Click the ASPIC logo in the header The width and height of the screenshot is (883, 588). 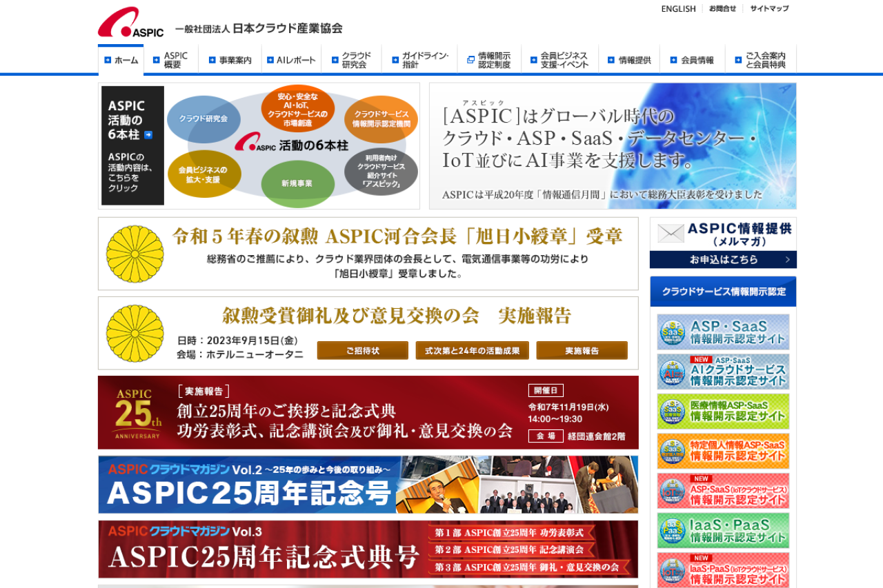pyautogui.click(x=131, y=23)
